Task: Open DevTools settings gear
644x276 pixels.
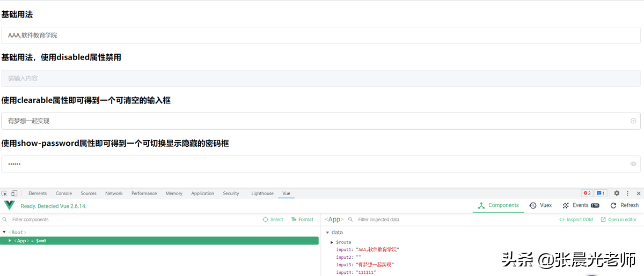Action: [x=617, y=193]
